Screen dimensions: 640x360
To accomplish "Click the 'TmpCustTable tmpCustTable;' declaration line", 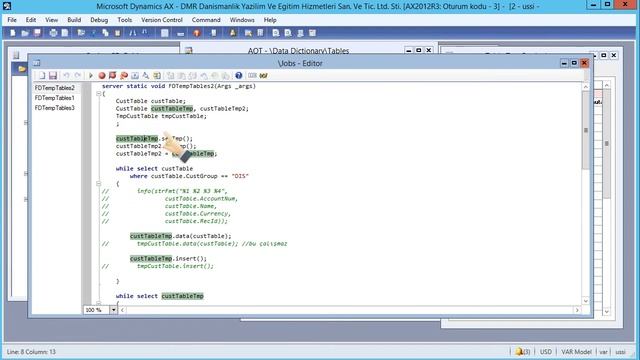I will click(x=161, y=116).
